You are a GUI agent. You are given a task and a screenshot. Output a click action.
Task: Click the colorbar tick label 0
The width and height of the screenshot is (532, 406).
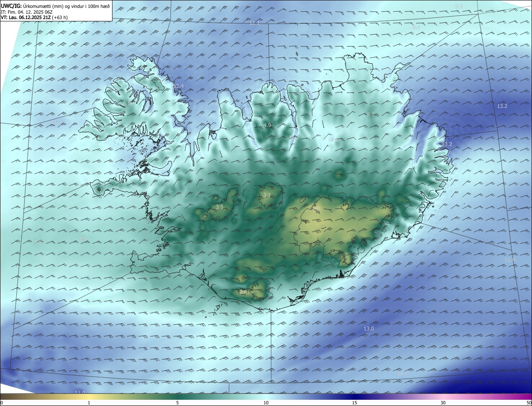2,403
